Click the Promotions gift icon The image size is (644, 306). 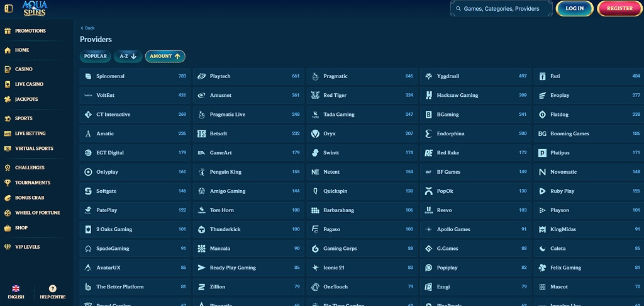pos(8,31)
